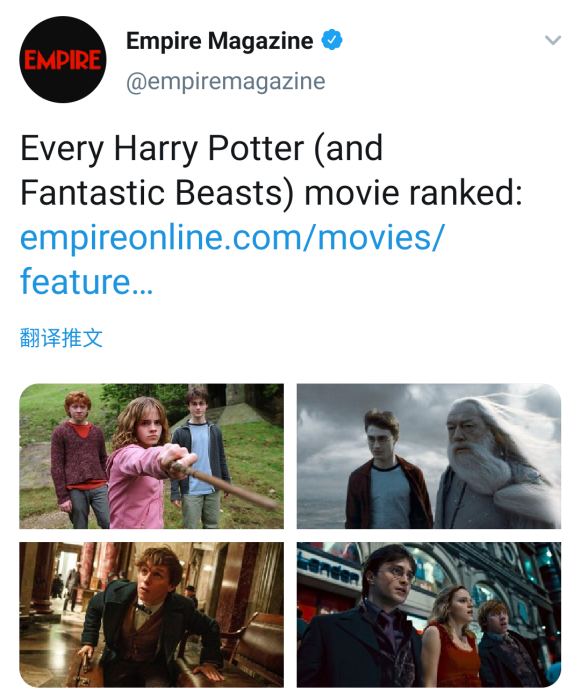Open photo of three teens on grassy hill
This screenshot has height=700, width=580.
[151, 456]
